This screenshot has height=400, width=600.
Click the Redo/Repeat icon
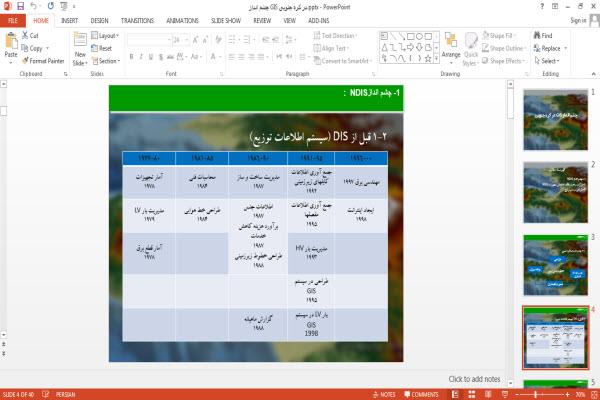click(x=51, y=6)
